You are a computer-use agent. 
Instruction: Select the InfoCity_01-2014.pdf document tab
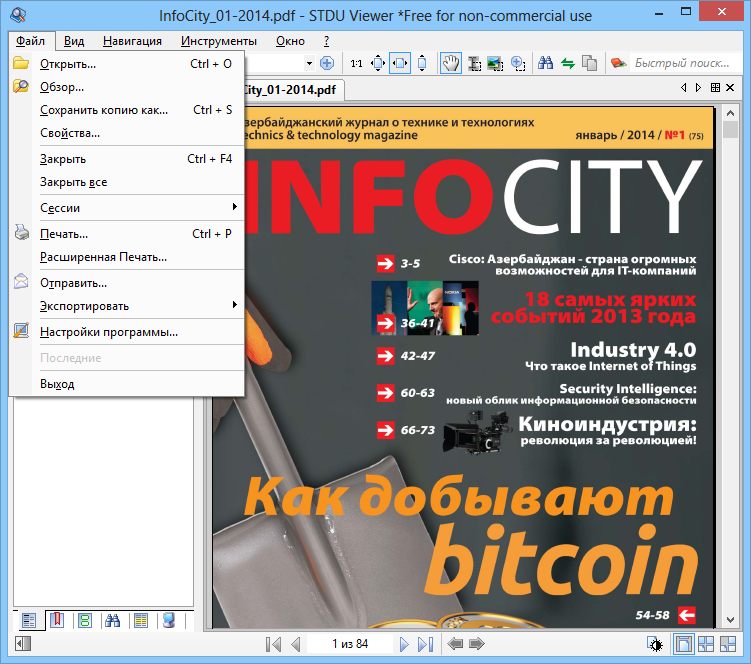pyautogui.click(x=292, y=90)
